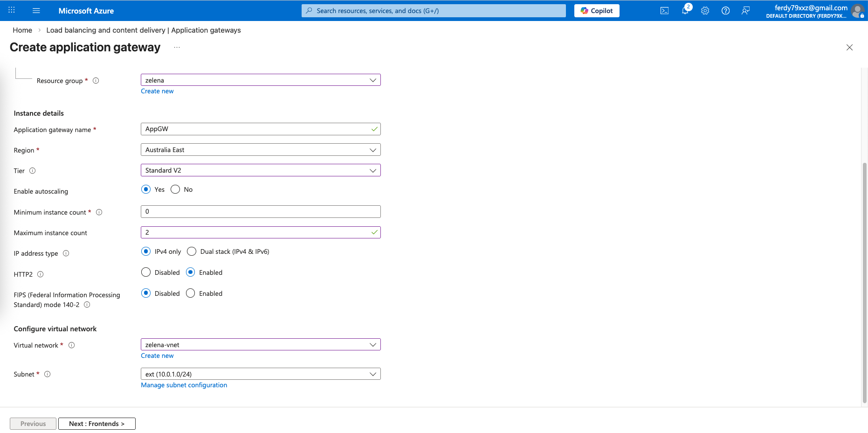Go to Home breadcrumb
The width and height of the screenshot is (868, 433).
pos(22,30)
